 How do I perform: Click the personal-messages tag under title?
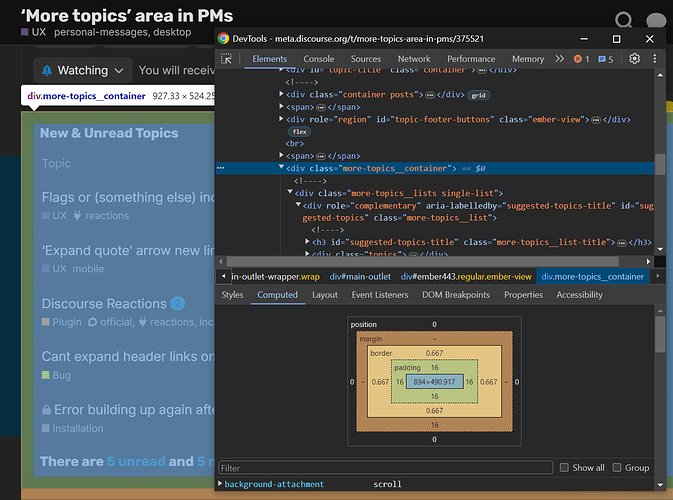pyautogui.click(x=100, y=32)
